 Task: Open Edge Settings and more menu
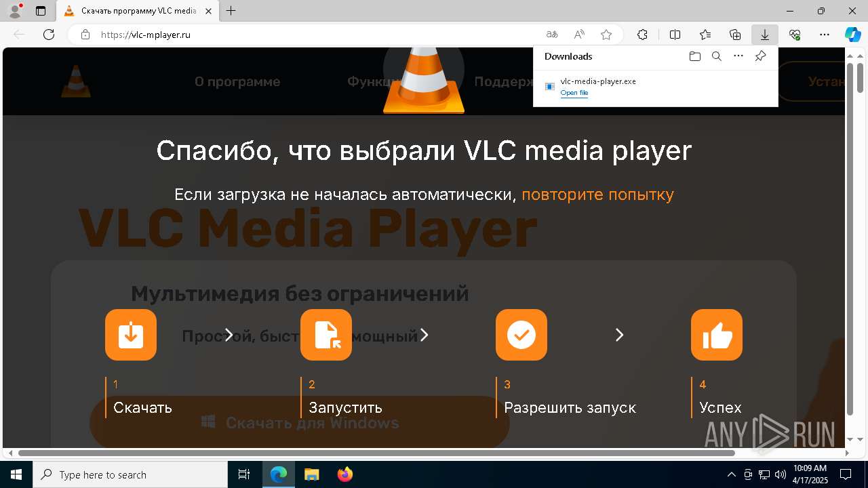coord(825,35)
